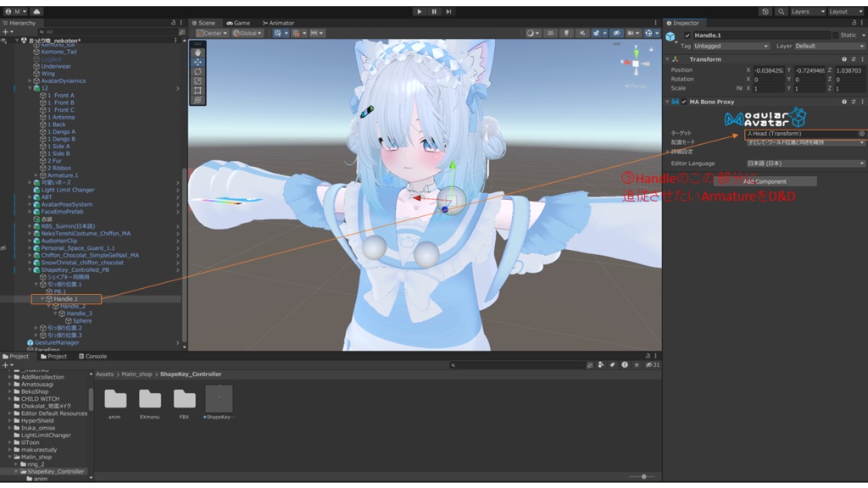Toggle 2D view mode in Scene
This screenshot has width=868, height=488.
[x=550, y=33]
